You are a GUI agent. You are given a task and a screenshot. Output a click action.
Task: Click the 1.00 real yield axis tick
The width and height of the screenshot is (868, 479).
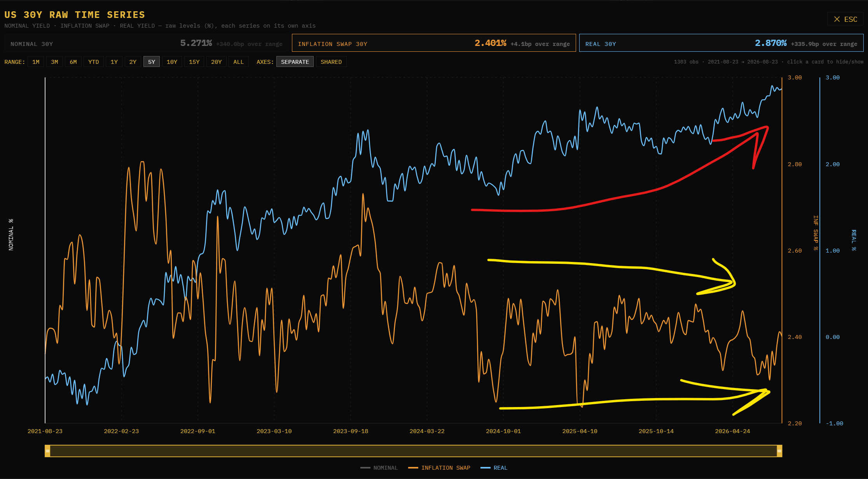click(x=833, y=251)
